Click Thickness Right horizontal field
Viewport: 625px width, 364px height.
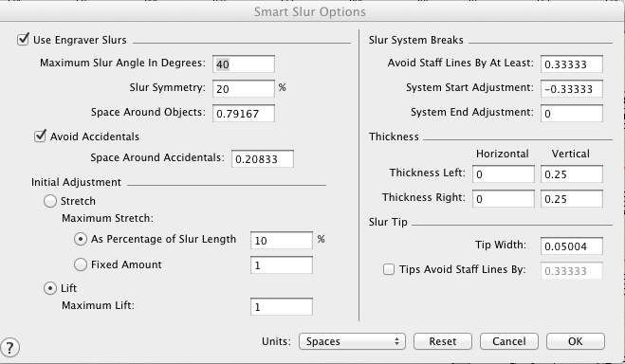[x=504, y=199]
